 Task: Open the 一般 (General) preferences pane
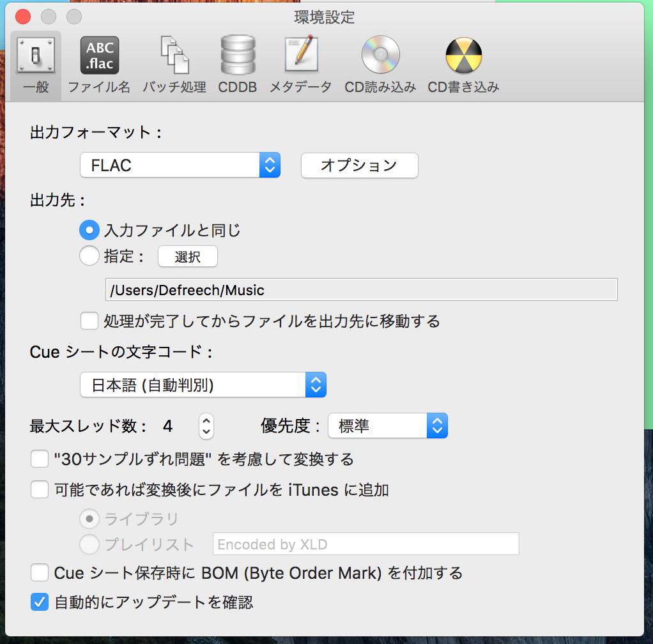coord(35,61)
